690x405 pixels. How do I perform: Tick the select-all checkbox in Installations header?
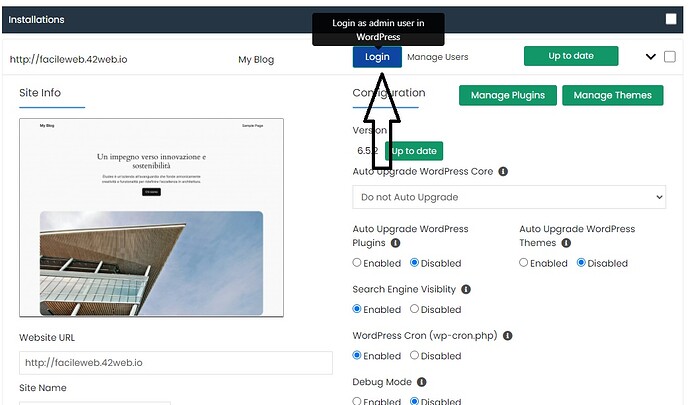671,19
